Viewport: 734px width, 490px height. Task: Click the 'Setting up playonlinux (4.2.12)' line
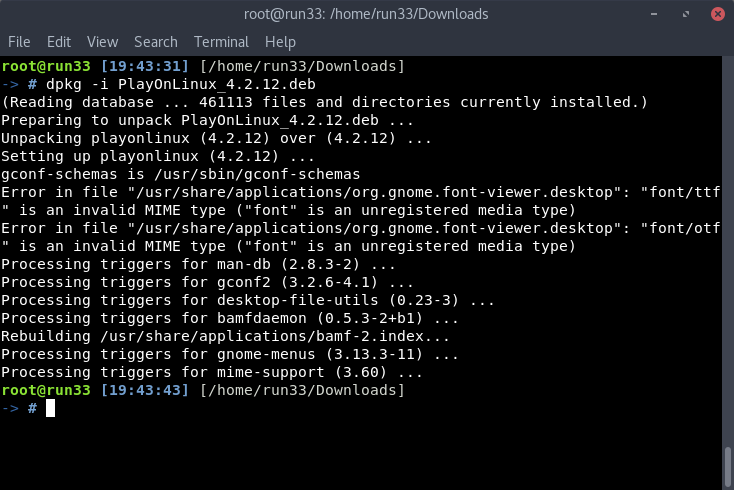pyautogui.click(x=158, y=156)
